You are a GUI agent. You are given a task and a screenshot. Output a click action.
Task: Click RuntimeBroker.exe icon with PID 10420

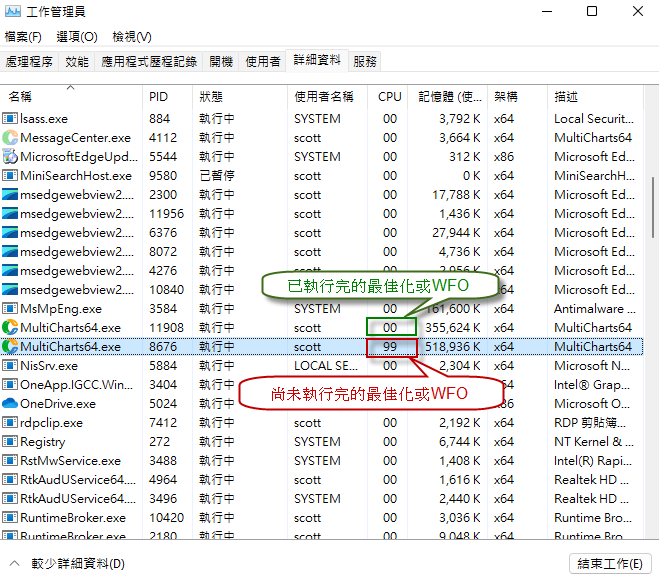10,517
